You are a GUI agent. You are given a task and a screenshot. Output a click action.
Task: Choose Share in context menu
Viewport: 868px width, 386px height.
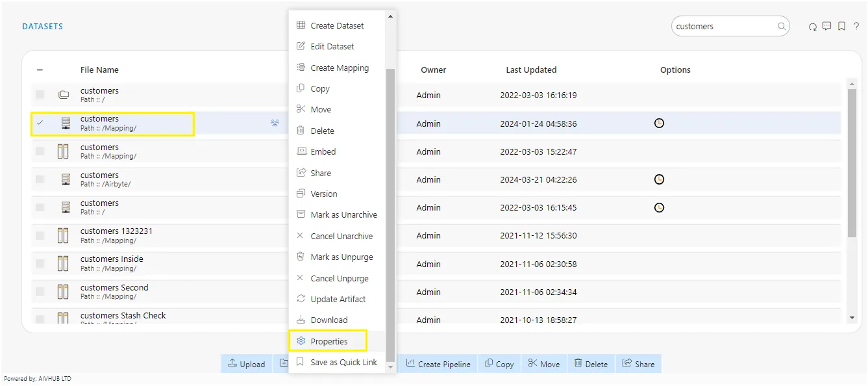(x=337, y=173)
